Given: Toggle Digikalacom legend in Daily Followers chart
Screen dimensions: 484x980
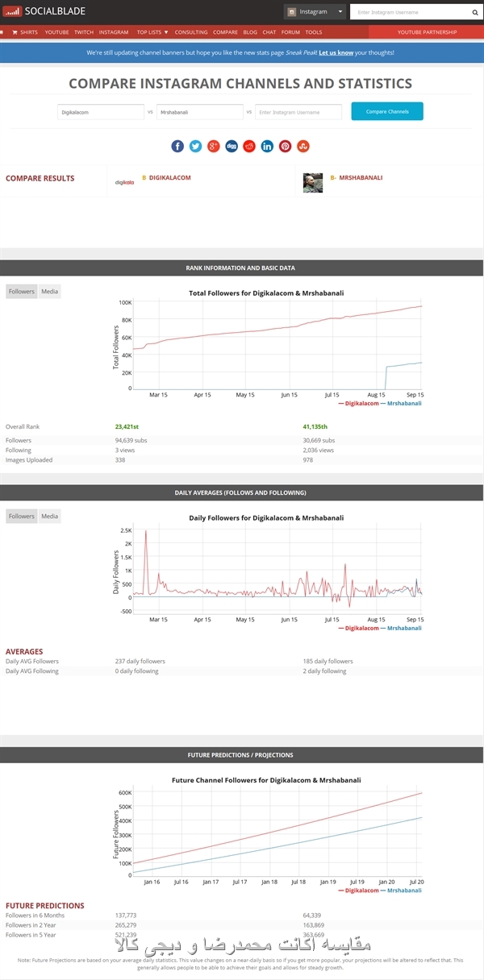Looking at the screenshot, I should [358, 628].
